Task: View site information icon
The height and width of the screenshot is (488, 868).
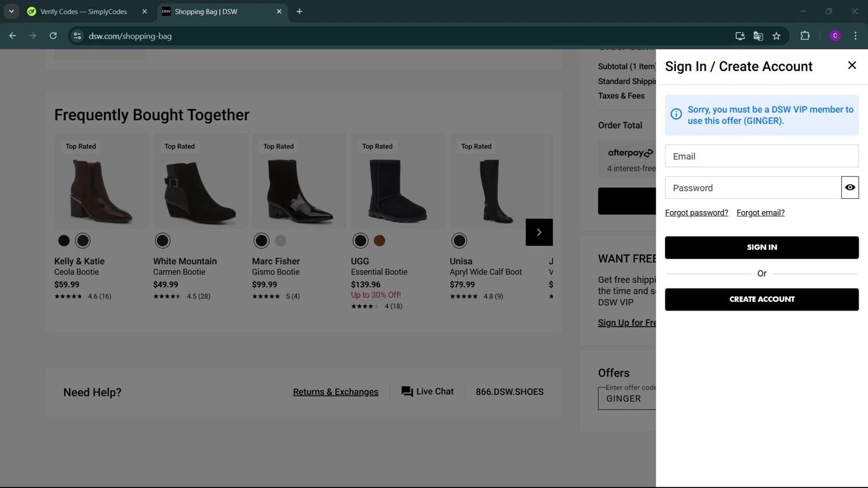Action: 77,36
